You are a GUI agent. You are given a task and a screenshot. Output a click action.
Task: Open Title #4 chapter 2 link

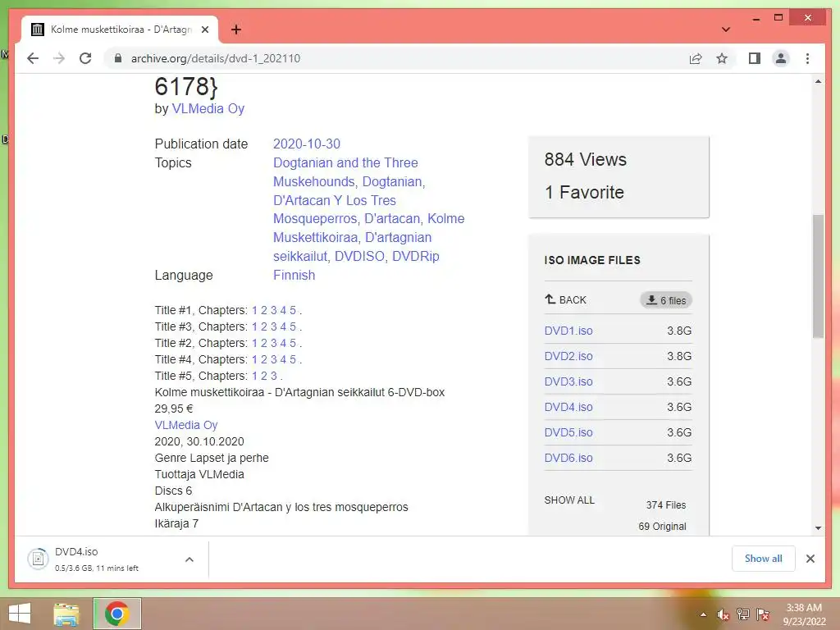[264, 359]
